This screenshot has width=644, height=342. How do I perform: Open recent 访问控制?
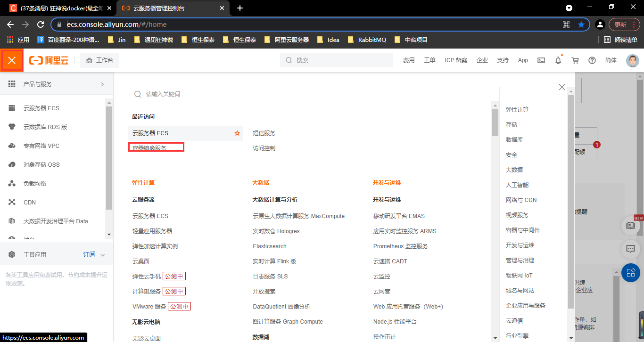264,148
